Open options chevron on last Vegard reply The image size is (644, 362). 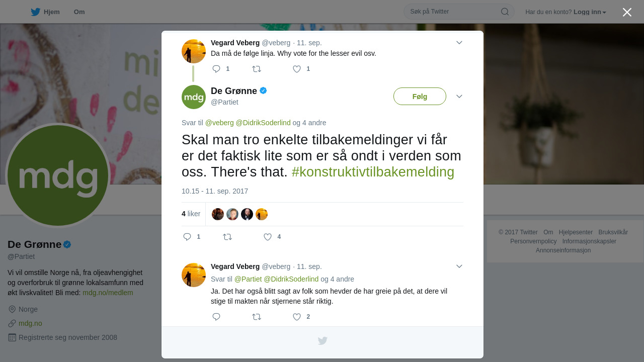pyautogui.click(x=459, y=266)
